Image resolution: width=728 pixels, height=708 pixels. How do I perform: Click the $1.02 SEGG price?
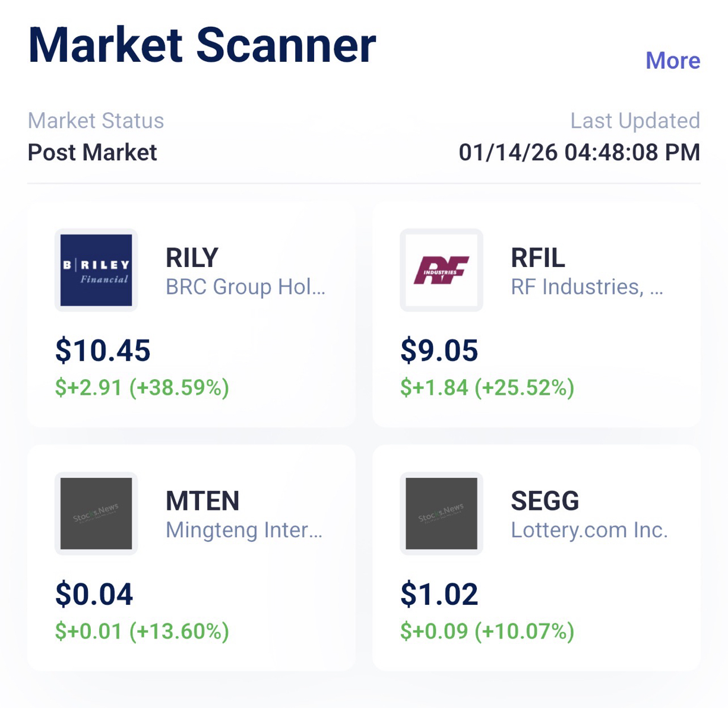[439, 594]
